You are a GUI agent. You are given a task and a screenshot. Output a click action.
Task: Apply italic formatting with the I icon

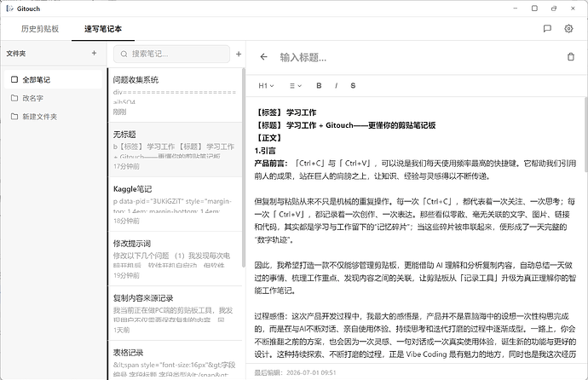[336, 85]
